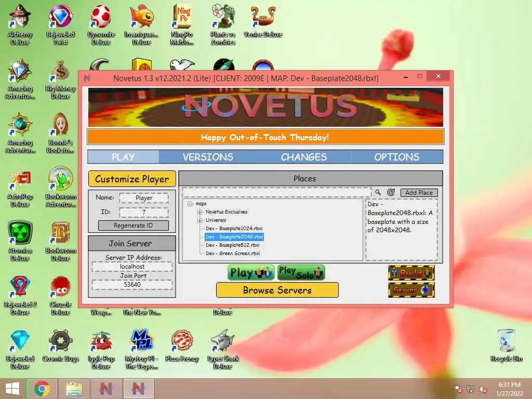The height and width of the screenshot is (399, 532).
Task: Click the Build button
Action: coord(411,273)
